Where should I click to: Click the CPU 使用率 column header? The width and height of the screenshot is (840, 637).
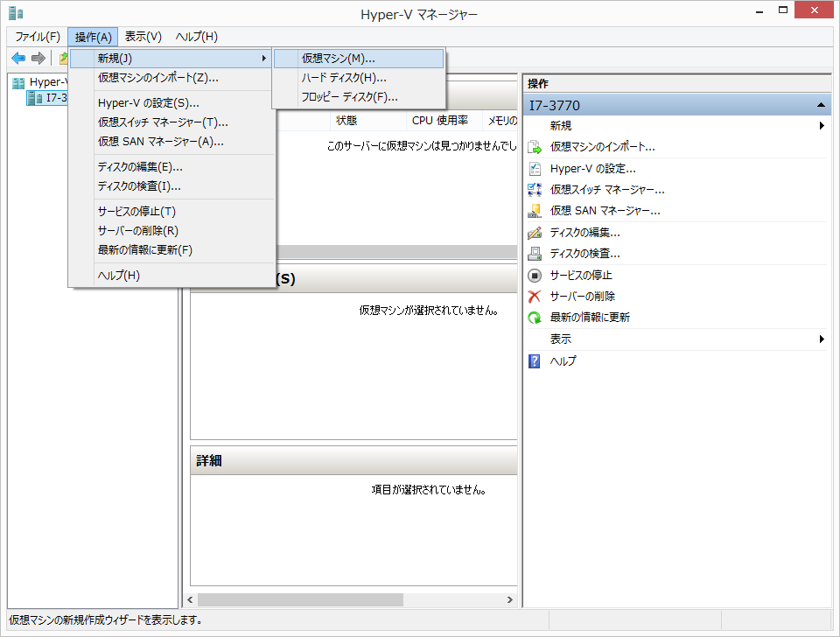pos(444,121)
